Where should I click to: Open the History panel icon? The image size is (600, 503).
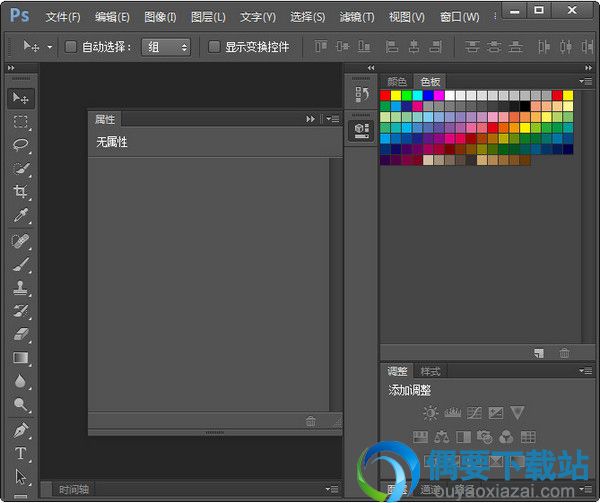(362, 94)
